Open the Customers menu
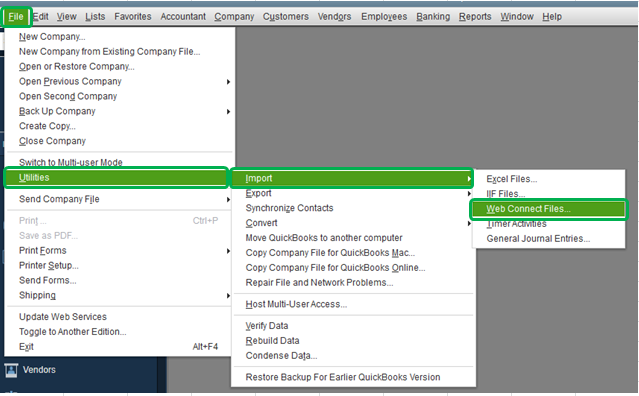Viewport: 639px width, 396px height. [286, 17]
